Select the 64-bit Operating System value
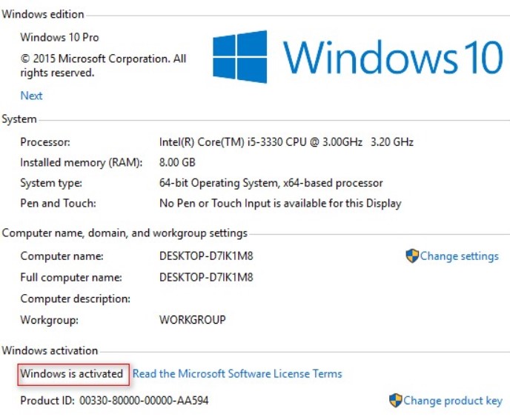Image resolution: width=510 pixels, height=420 pixels. pyautogui.click(x=271, y=183)
